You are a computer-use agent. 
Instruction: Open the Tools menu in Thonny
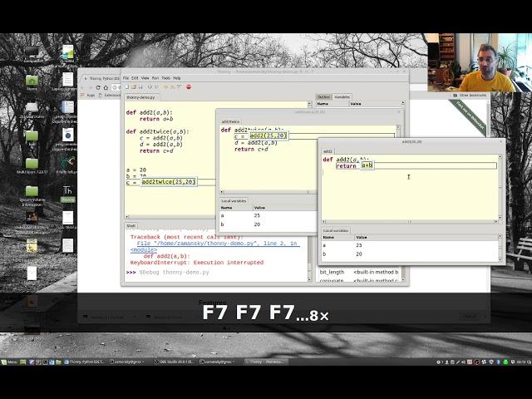(x=166, y=78)
